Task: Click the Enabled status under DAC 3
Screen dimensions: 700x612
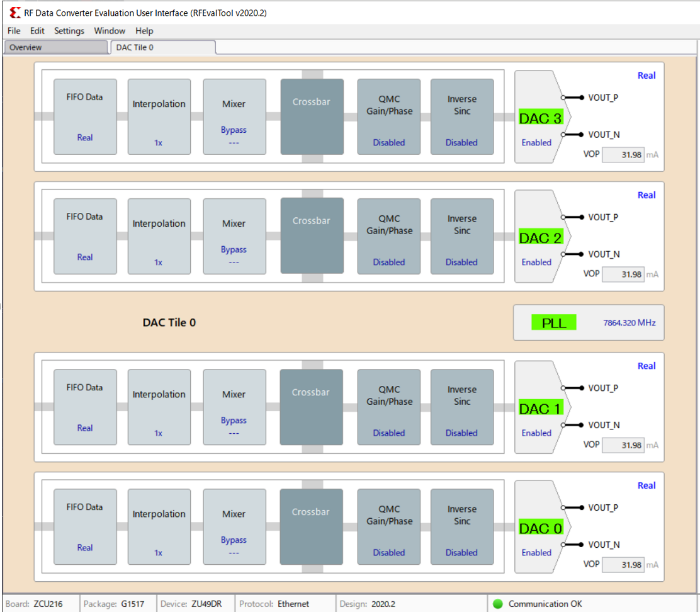Action: pos(536,142)
